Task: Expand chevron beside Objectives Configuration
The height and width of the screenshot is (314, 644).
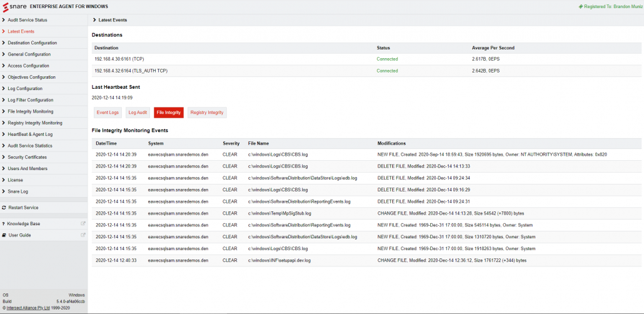Action: tap(4, 78)
